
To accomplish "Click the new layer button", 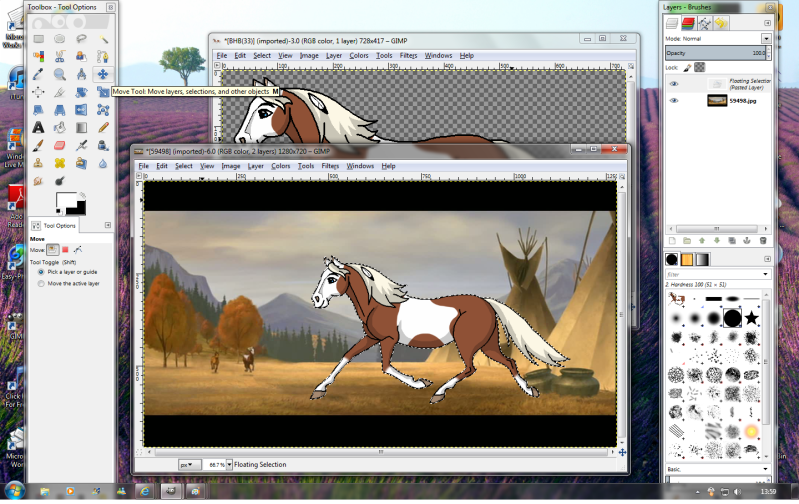I will coord(672,241).
